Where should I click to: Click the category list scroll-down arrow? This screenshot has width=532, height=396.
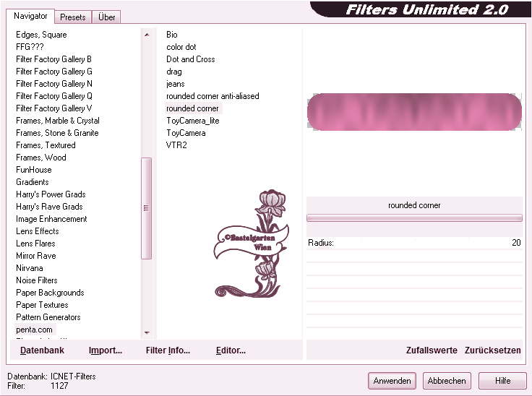147,333
